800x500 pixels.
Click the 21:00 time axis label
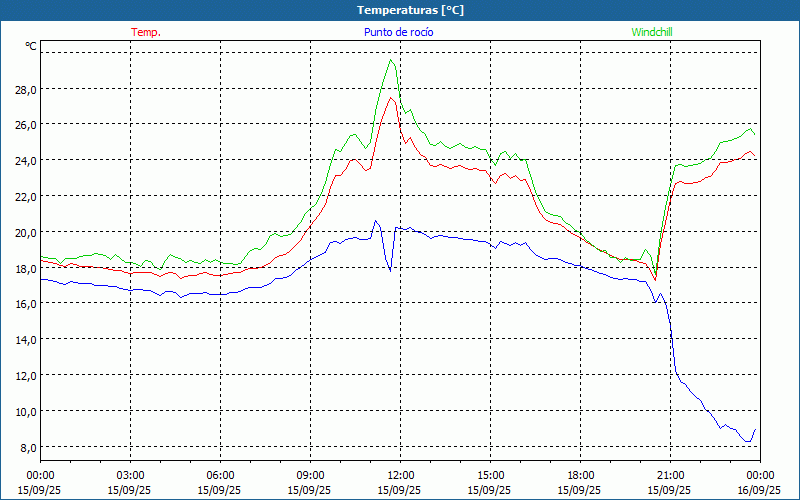click(670, 475)
